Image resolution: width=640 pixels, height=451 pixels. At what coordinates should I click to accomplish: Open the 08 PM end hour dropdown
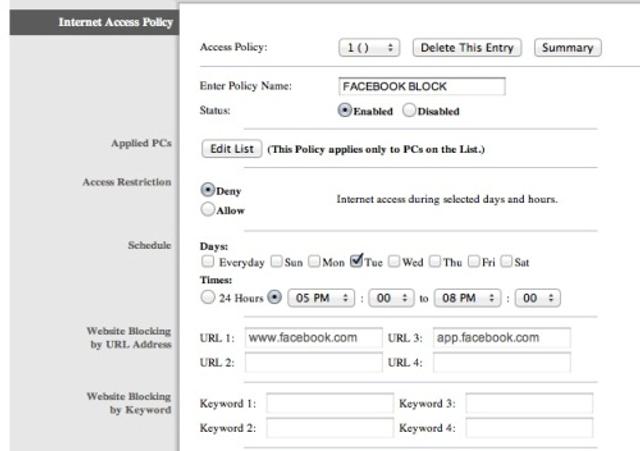pyautogui.click(x=466, y=298)
